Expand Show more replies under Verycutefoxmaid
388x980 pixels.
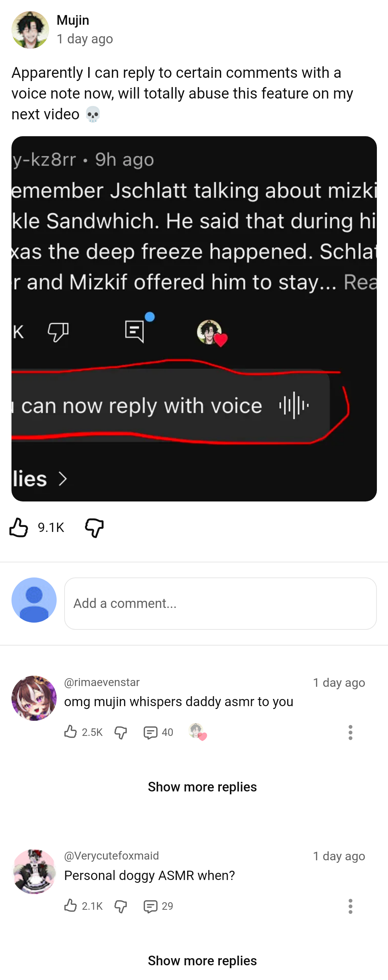pyautogui.click(x=202, y=961)
